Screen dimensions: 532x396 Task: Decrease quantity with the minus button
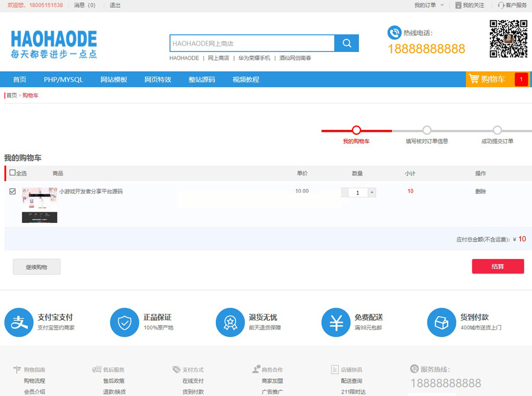345,193
